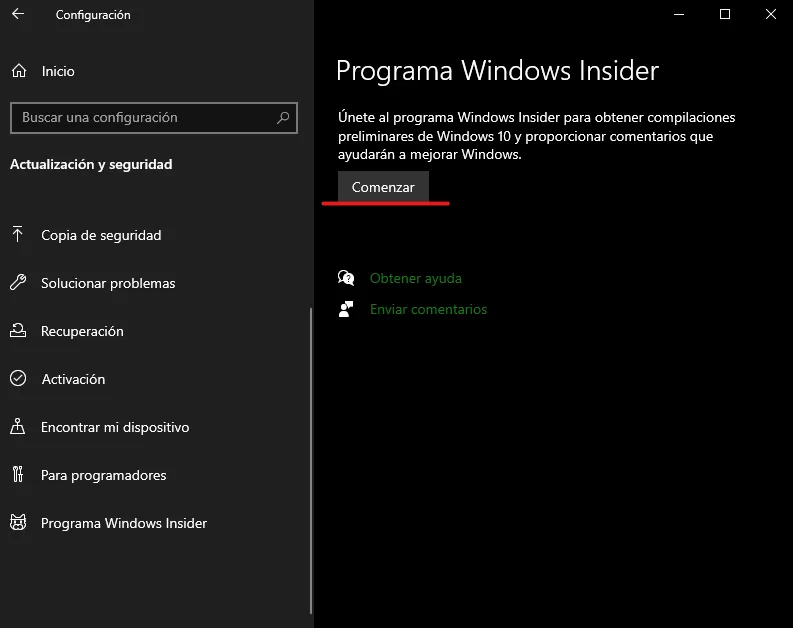This screenshot has height=628, width=793.
Task: Click the search magnifier icon
Action: point(283,118)
